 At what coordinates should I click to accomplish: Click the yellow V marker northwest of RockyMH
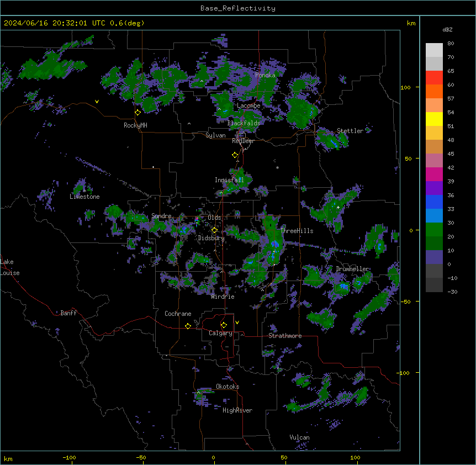(97, 102)
